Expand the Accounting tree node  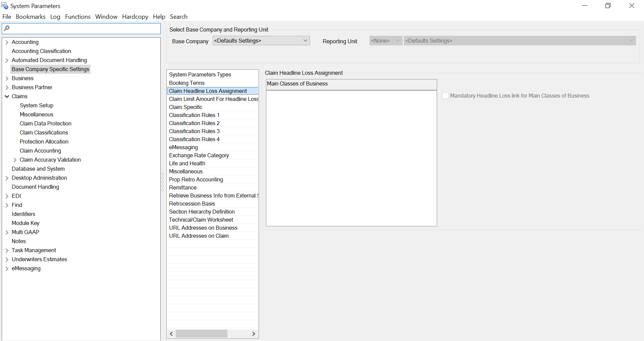click(7, 42)
